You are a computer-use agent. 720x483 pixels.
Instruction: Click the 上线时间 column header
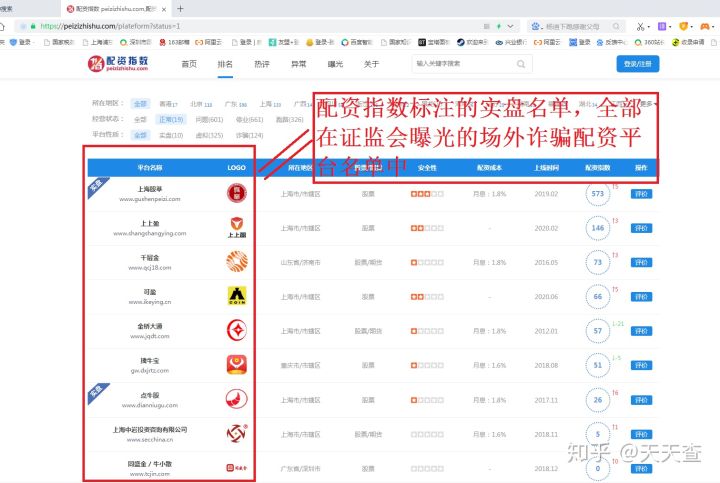click(x=546, y=168)
